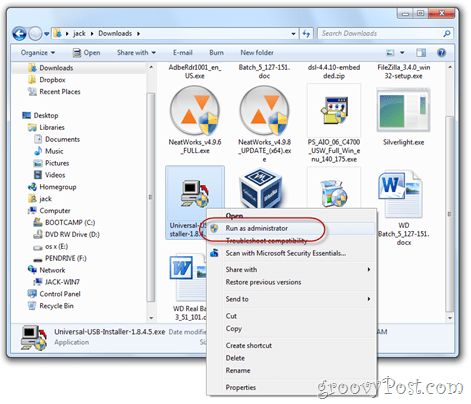Image resolution: width=471 pixels, height=404 pixels.
Task: Click jack in the breadcrumb path
Action: (79, 34)
